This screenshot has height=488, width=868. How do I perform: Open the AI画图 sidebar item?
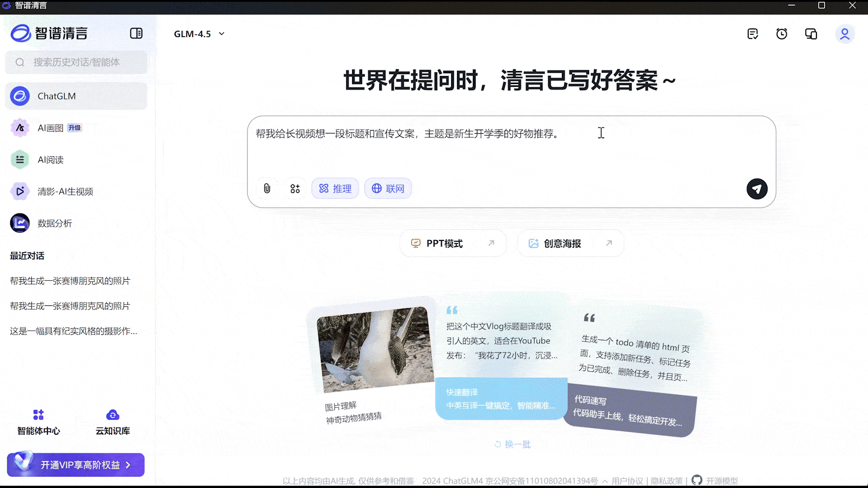pos(51,128)
